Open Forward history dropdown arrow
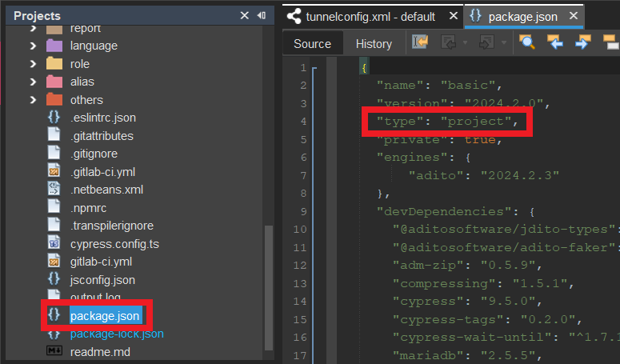 [504, 42]
